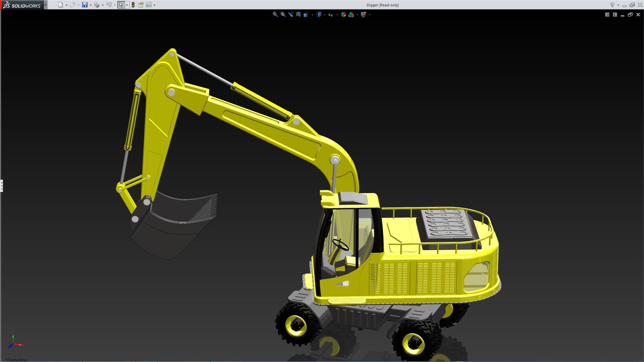The width and height of the screenshot is (644, 362).
Task: Expand the SolidWorks menu flyout arrow
Action: coord(46,5)
